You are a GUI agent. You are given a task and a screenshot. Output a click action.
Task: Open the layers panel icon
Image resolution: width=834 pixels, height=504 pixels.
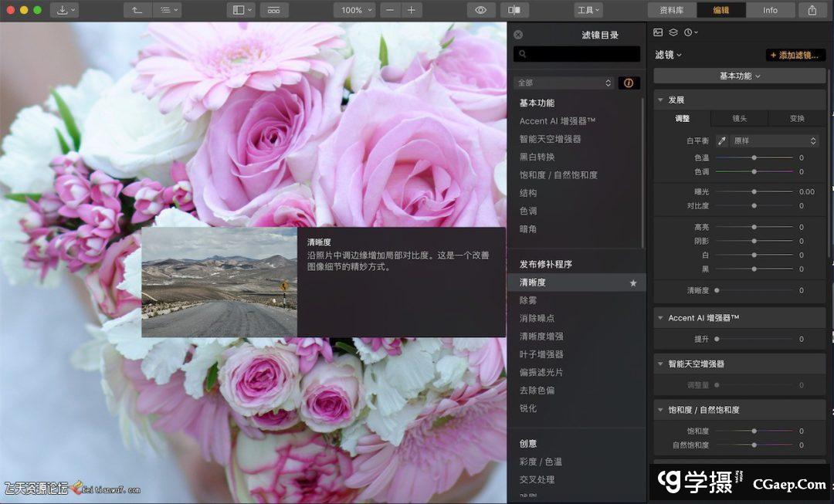pos(673,32)
